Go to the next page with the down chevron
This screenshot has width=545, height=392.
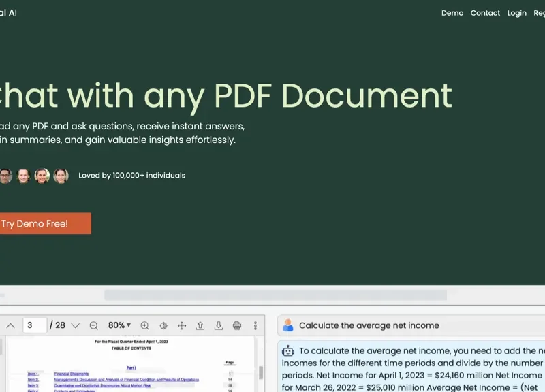pyautogui.click(x=74, y=325)
